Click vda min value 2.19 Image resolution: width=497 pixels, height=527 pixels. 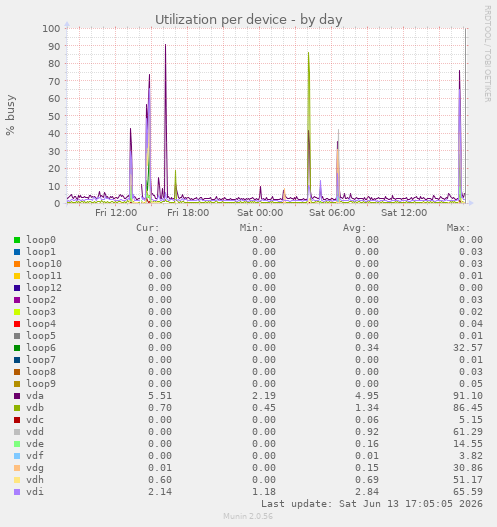point(264,396)
